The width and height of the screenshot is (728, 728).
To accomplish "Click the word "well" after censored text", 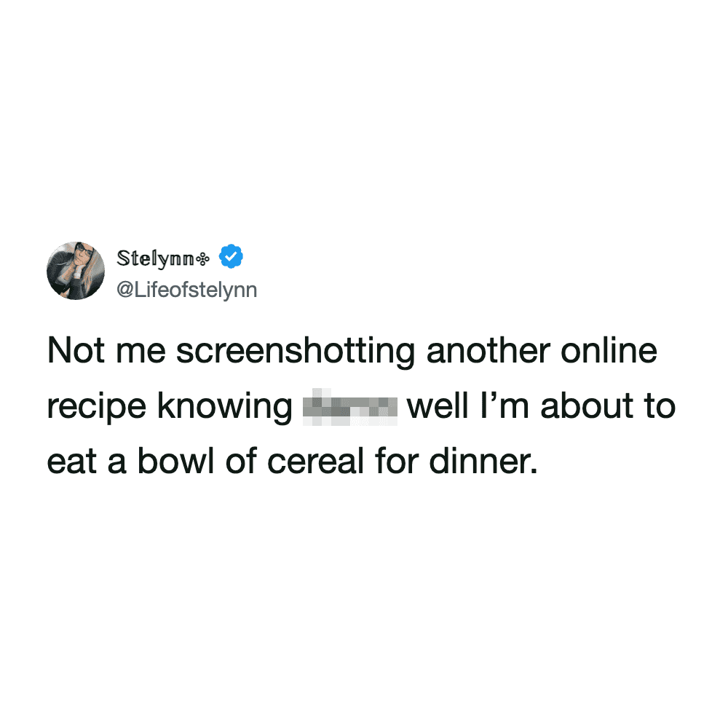I will (x=438, y=406).
